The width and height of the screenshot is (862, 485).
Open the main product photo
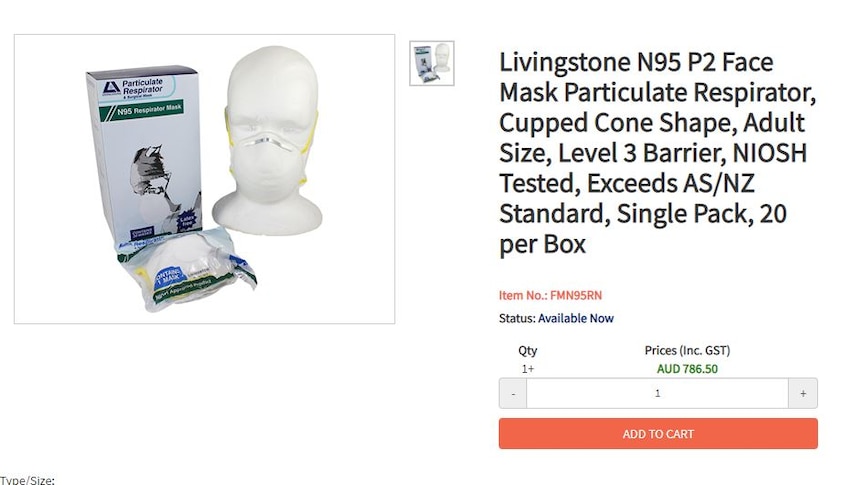[x=205, y=179]
